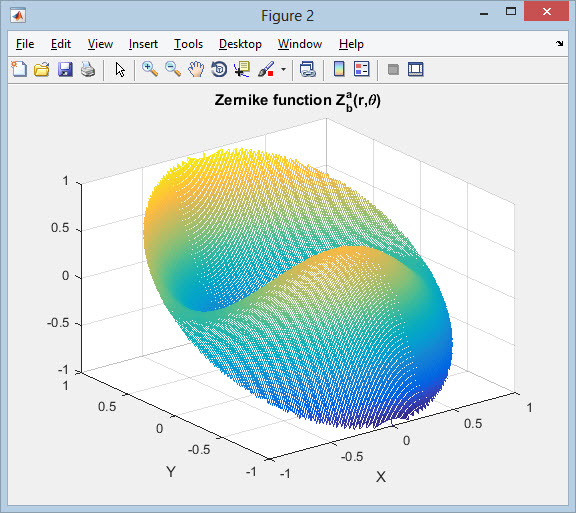Open the Tools menu
This screenshot has height=513, width=576.
(x=188, y=44)
